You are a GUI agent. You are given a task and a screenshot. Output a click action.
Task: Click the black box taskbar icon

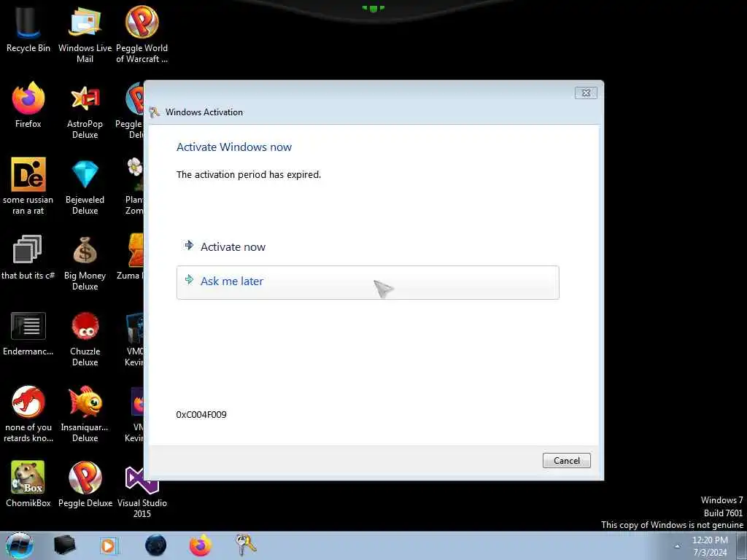(x=64, y=545)
